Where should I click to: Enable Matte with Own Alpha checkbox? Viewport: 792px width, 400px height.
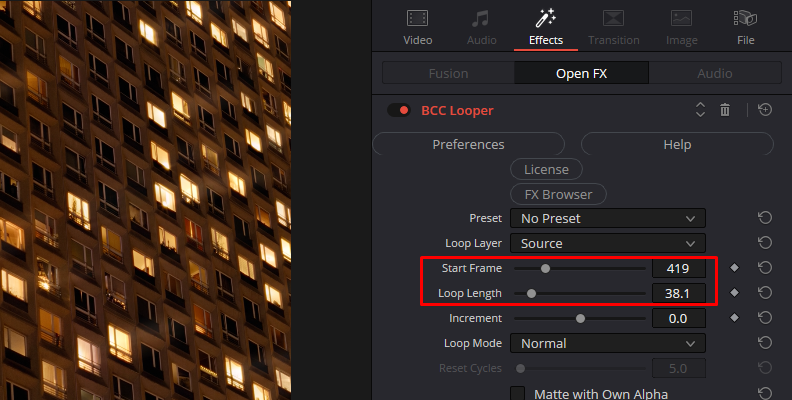[x=517, y=393]
